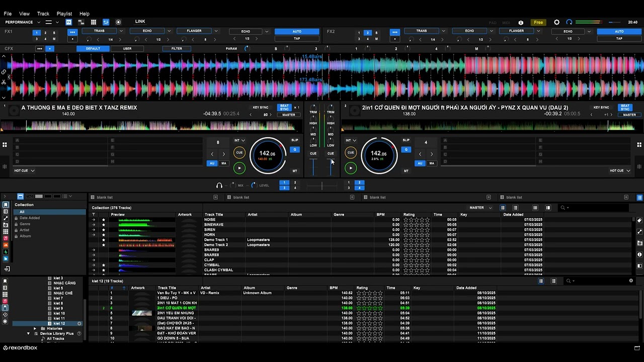Play deck 1 with the green play button
This screenshot has height=362, width=644.
pyautogui.click(x=239, y=168)
